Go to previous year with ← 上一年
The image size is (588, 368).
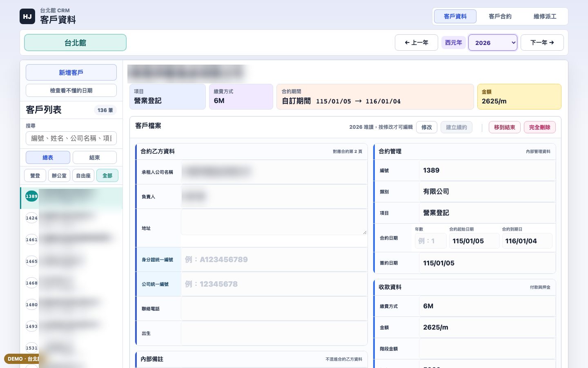point(416,43)
